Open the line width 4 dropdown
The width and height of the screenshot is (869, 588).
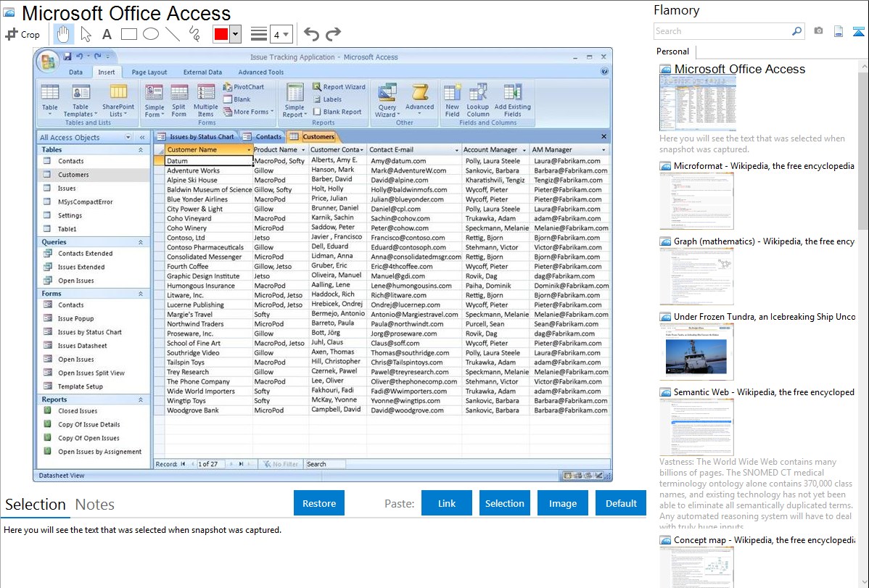coord(281,35)
